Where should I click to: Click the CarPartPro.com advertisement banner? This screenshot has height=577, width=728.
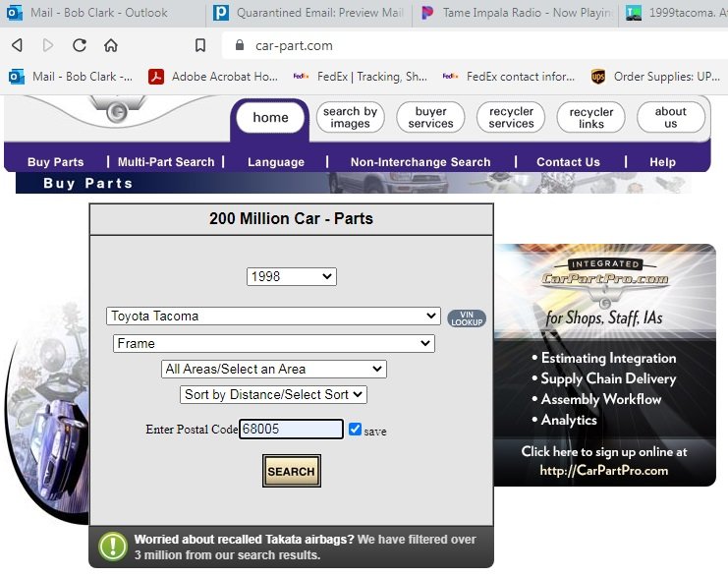604,365
